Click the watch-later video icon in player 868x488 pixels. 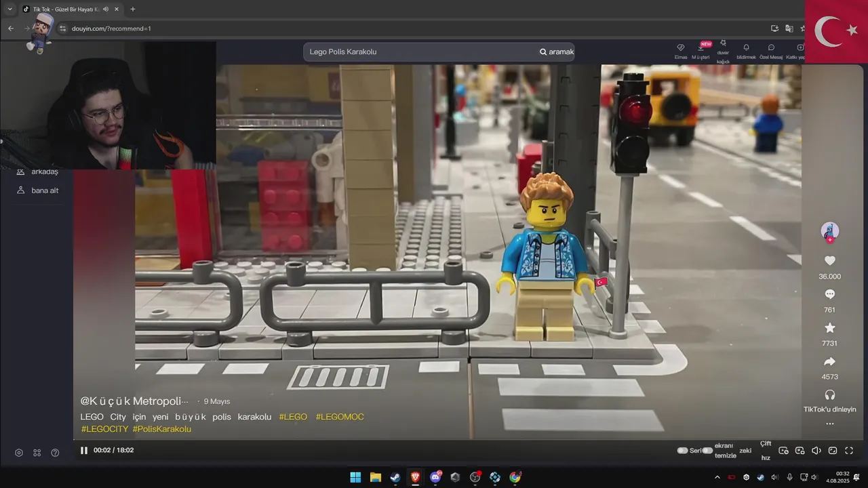pos(783,450)
